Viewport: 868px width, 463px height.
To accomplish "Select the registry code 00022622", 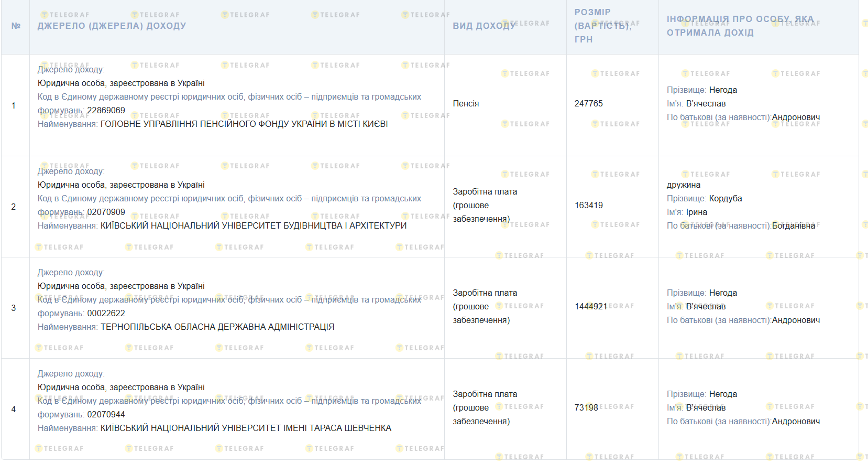I will pos(106,314).
